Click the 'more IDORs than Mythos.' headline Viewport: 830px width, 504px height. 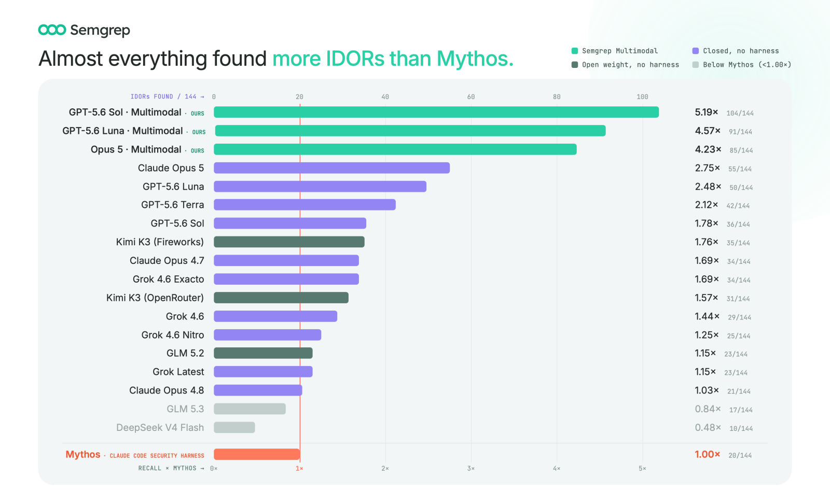coord(393,59)
